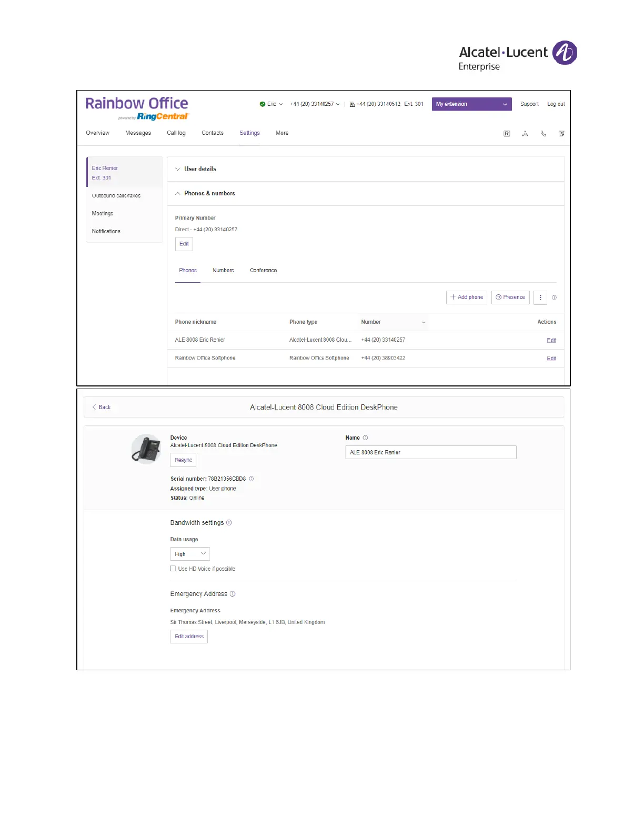Open the Data usage High dropdown
The height and width of the screenshot is (834, 644).
pos(189,554)
